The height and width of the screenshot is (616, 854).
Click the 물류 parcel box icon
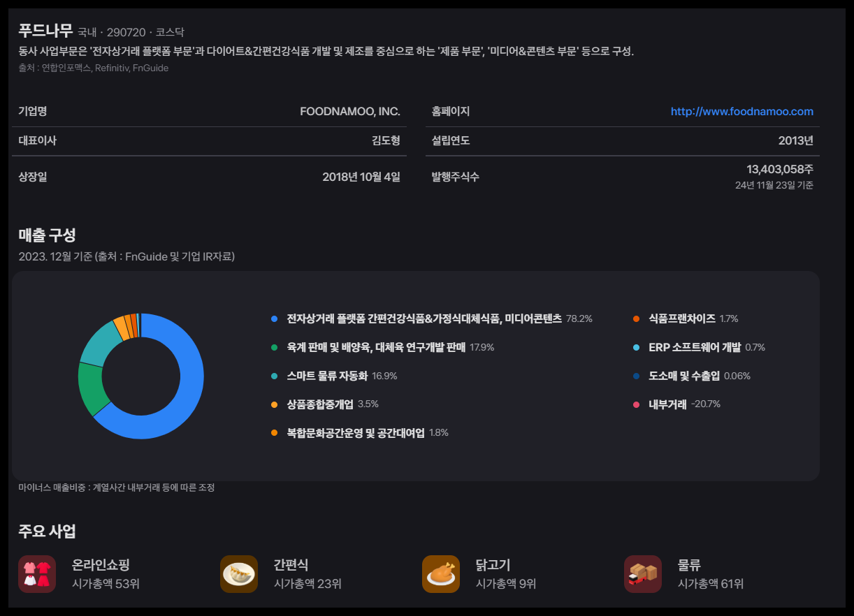(642, 574)
